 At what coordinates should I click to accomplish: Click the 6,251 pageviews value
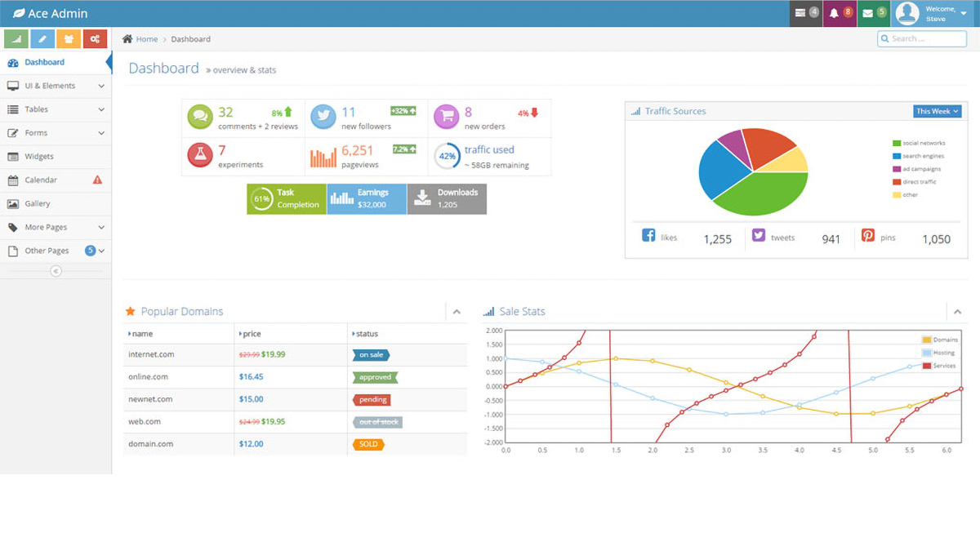pos(358,150)
